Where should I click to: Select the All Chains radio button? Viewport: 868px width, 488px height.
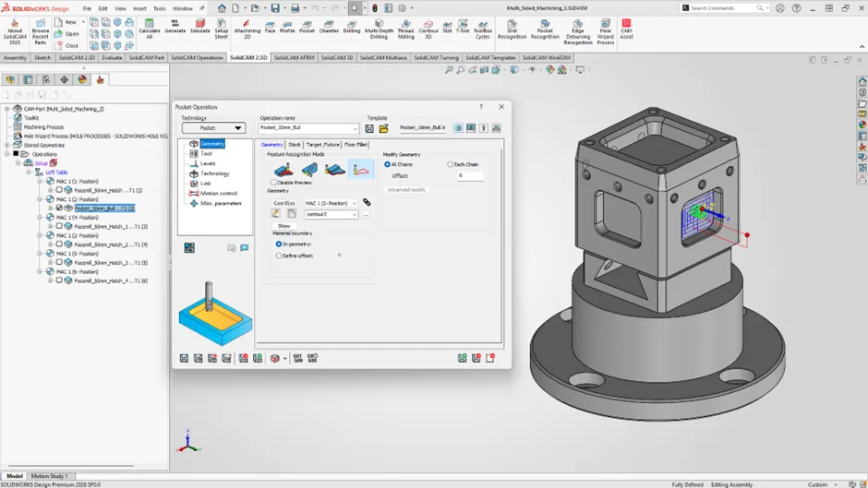coord(387,164)
